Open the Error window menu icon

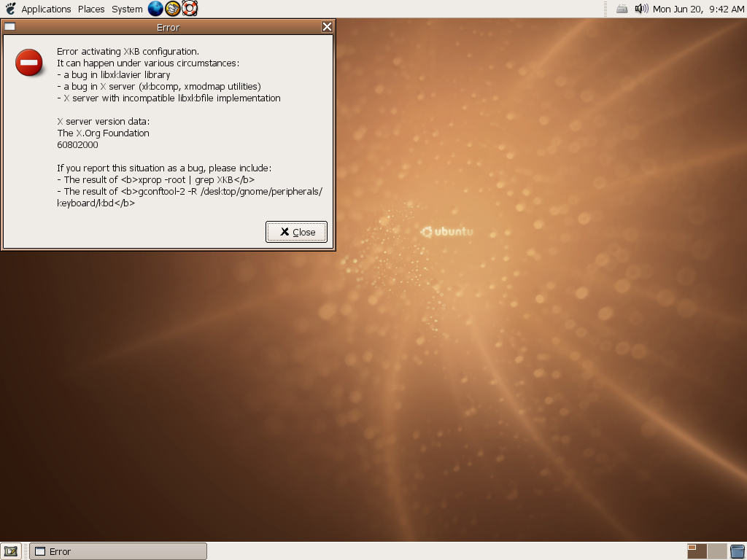pyautogui.click(x=9, y=27)
